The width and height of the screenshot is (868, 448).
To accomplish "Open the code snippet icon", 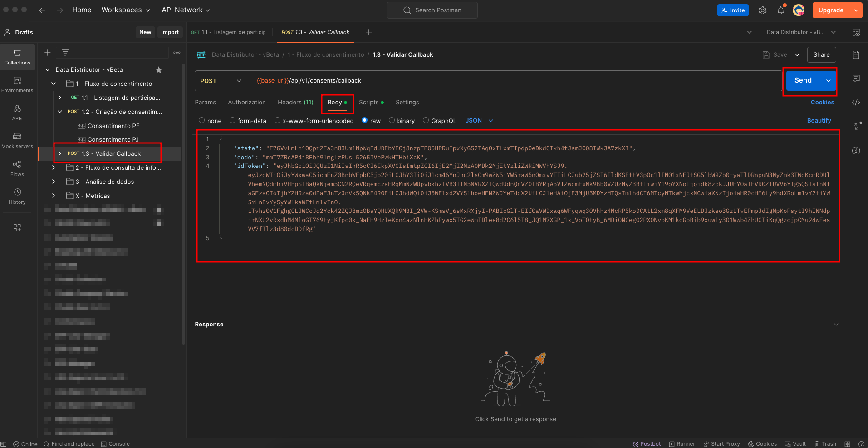I will (x=856, y=103).
